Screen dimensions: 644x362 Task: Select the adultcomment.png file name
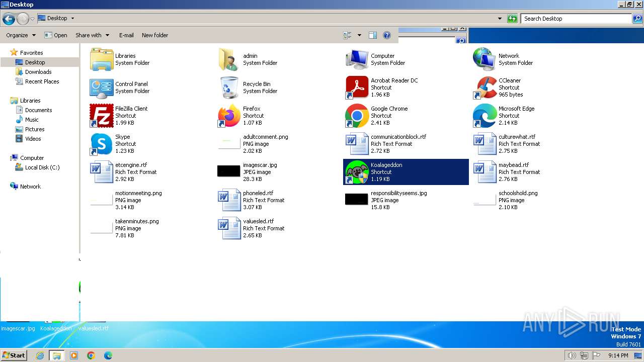[x=266, y=137]
